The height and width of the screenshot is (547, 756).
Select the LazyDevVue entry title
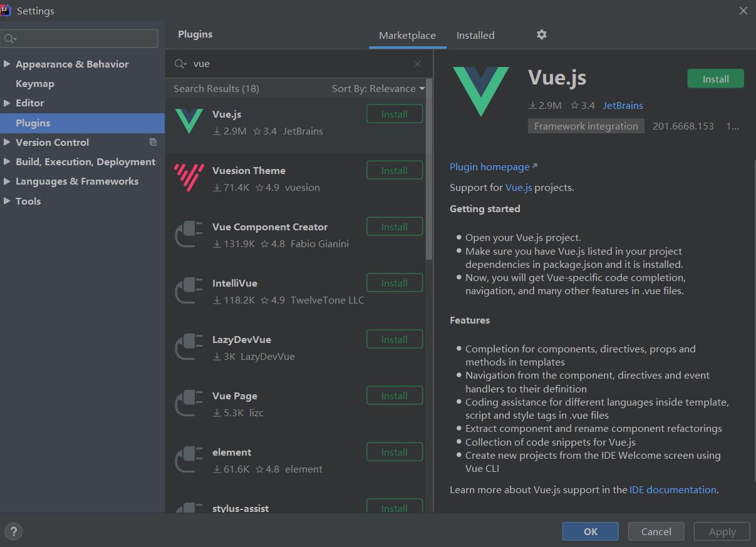click(x=242, y=339)
